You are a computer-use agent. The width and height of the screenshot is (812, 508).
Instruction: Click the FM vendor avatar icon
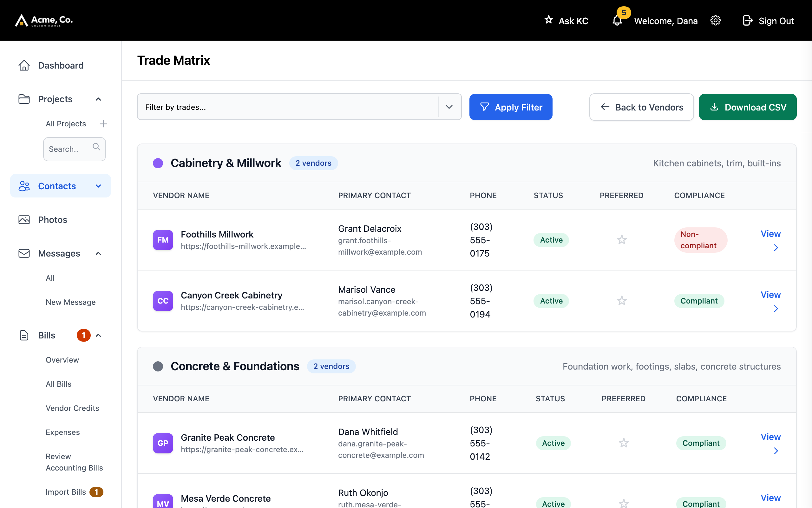point(163,240)
